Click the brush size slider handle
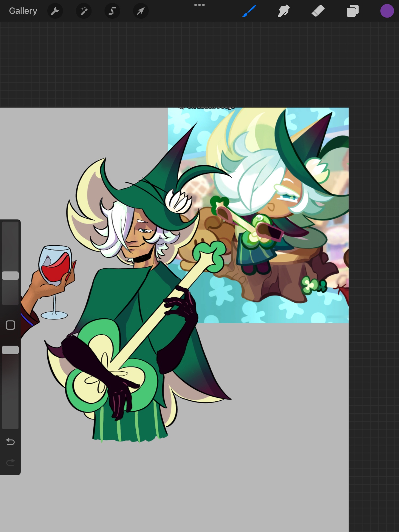This screenshot has height=532, width=399. pyautogui.click(x=10, y=276)
